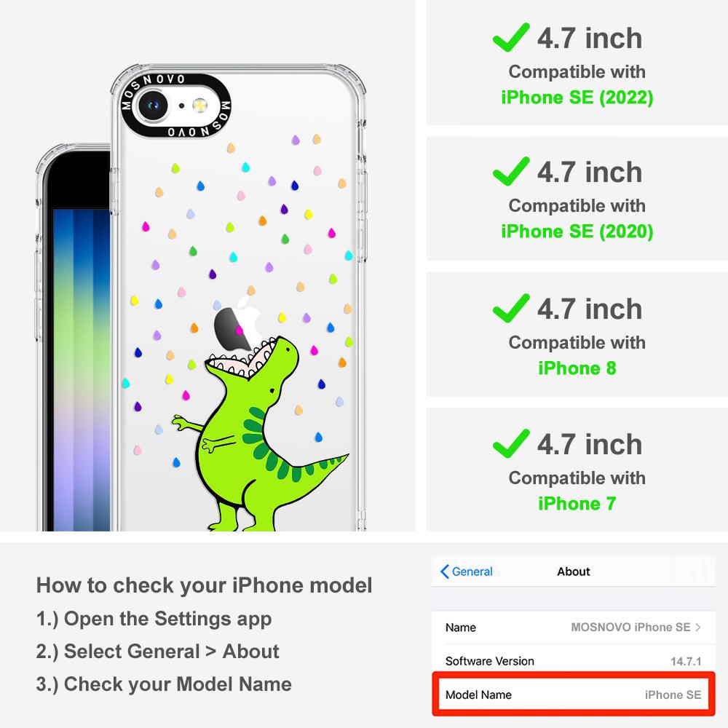Click the iPhone SE (2022) green text
Screen dimensions: 728x728
pyautogui.click(x=577, y=98)
